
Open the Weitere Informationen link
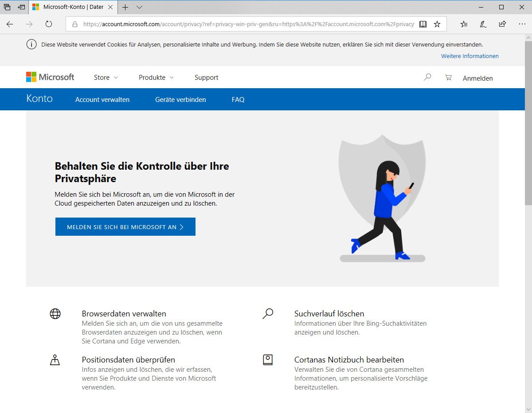pos(469,56)
